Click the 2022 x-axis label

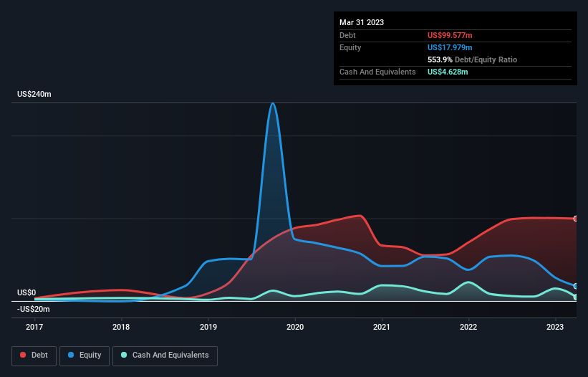[468, 327]
